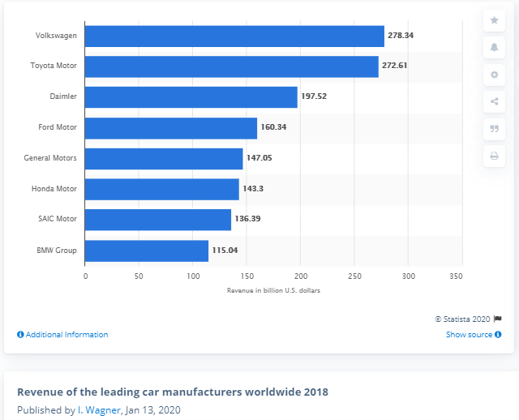Click the share icon
Screen dimensions: 519x420
[494, 101]
